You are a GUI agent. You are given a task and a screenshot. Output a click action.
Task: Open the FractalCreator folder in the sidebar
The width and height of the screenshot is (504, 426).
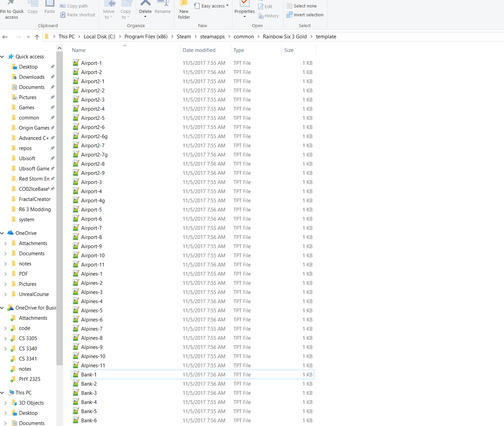pyautogui.click(x=35, y=199)
